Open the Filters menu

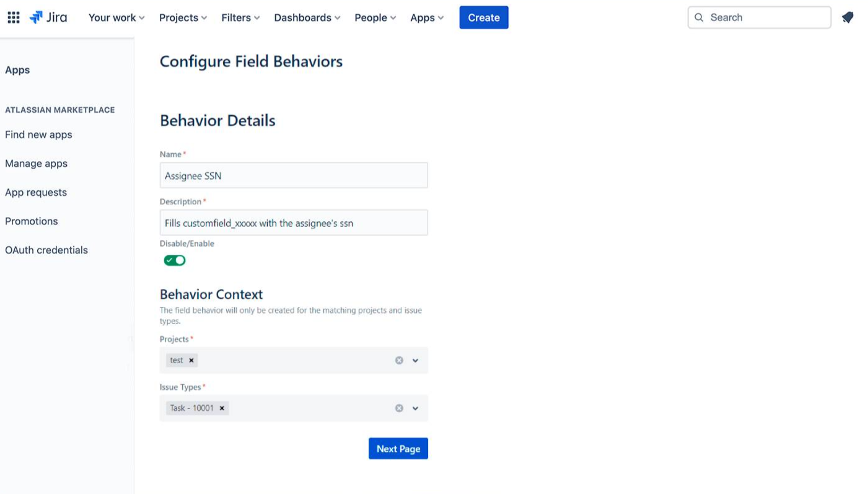240,17
